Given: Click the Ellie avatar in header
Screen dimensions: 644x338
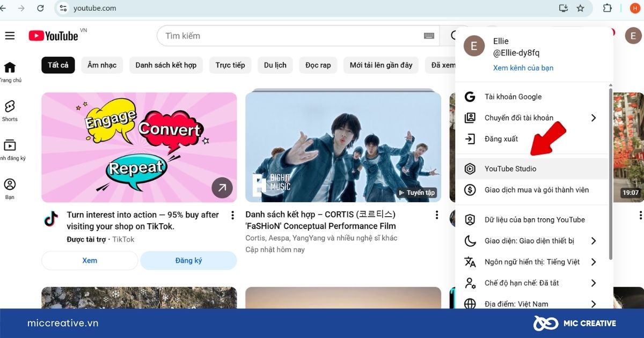Looking at the screenshot, I should pos(633,36).
